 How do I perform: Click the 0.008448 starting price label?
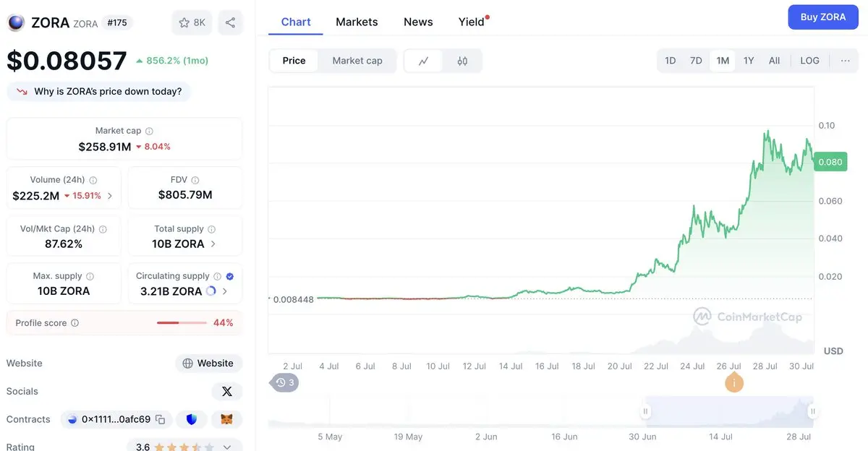pos(293,299)
